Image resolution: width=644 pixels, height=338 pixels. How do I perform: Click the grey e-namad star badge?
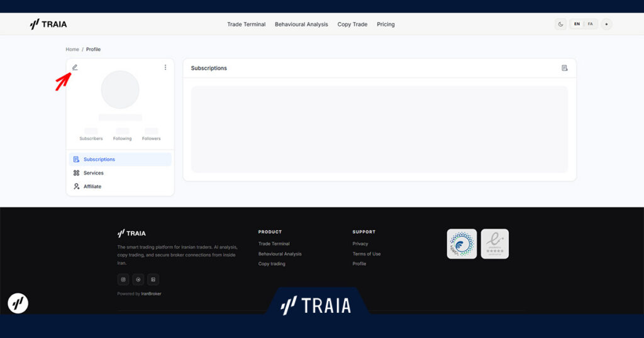[x=495, y=244]
